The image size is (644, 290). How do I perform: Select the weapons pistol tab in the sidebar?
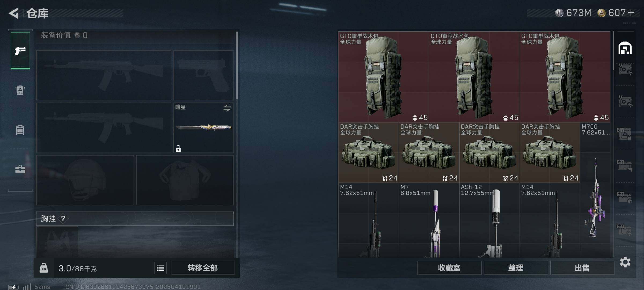pyautogui.click(x=20, y=50)
